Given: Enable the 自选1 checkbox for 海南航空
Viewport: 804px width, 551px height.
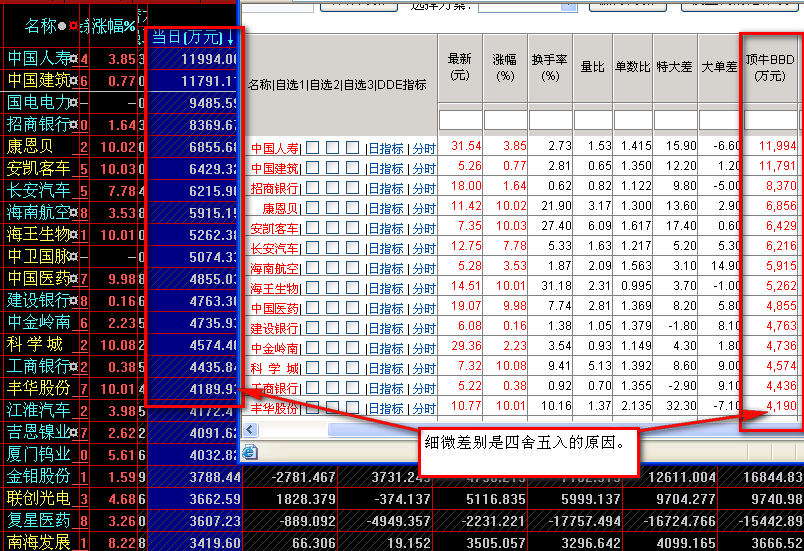Looking at the screenshot, I should (312, 268).
